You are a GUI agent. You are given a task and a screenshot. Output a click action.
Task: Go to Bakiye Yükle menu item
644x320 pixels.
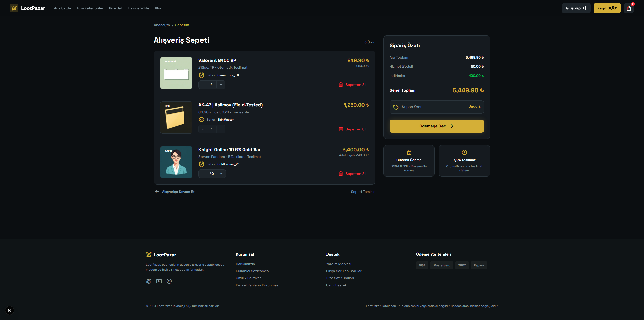tap(138, 8)
